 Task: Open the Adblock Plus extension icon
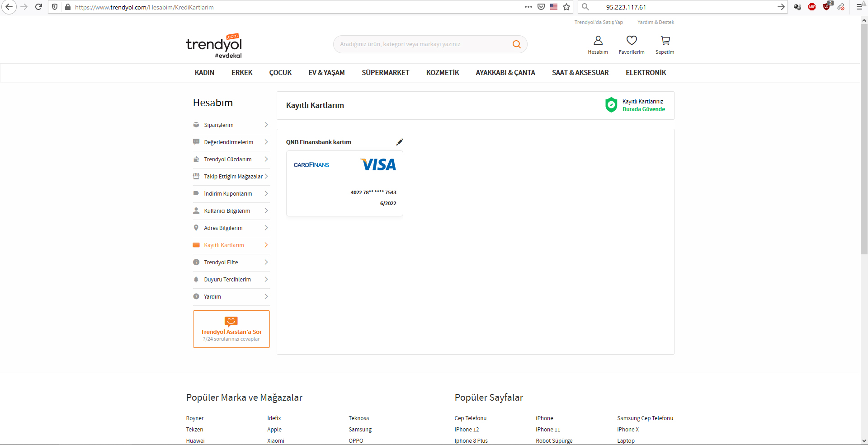pos(812,7)
